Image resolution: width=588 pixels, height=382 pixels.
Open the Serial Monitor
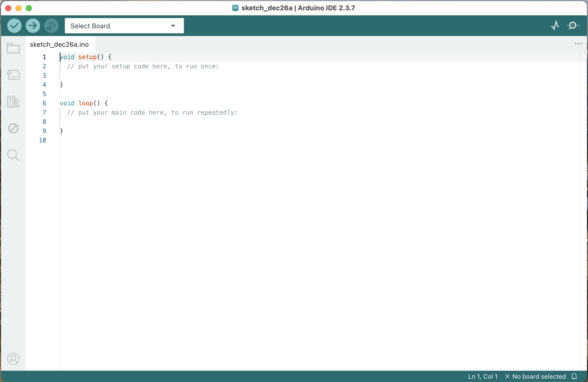(x=573, y=26)
